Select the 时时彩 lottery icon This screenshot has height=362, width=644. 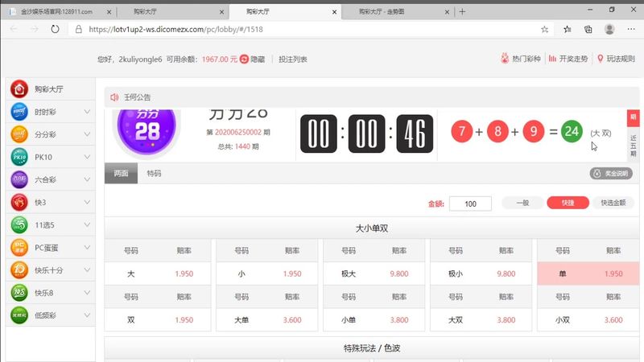[x=19, y=112]
